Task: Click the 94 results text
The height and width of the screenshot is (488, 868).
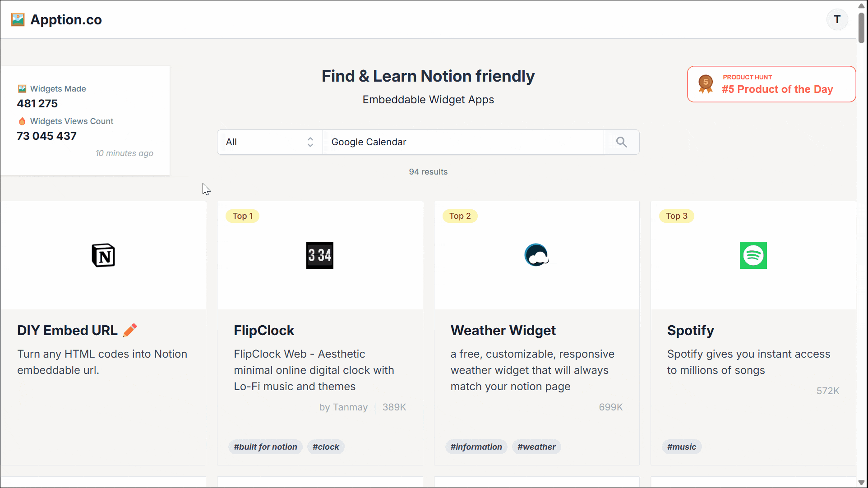Action: pyautogui.click(x=428, y=172)
